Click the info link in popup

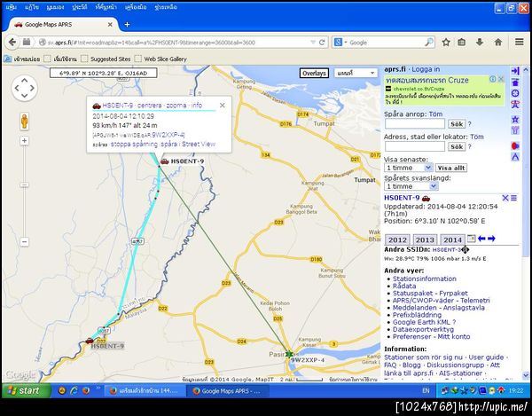197,106
